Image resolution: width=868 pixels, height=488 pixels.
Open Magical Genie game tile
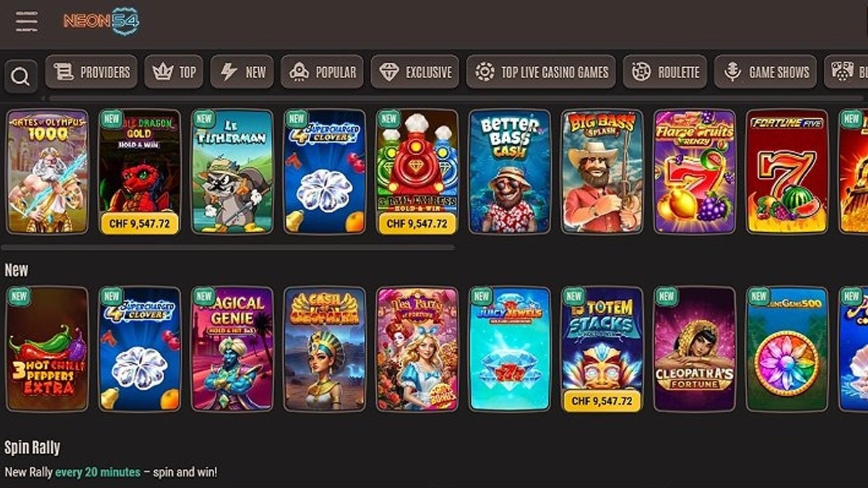(x=232, y=349)
